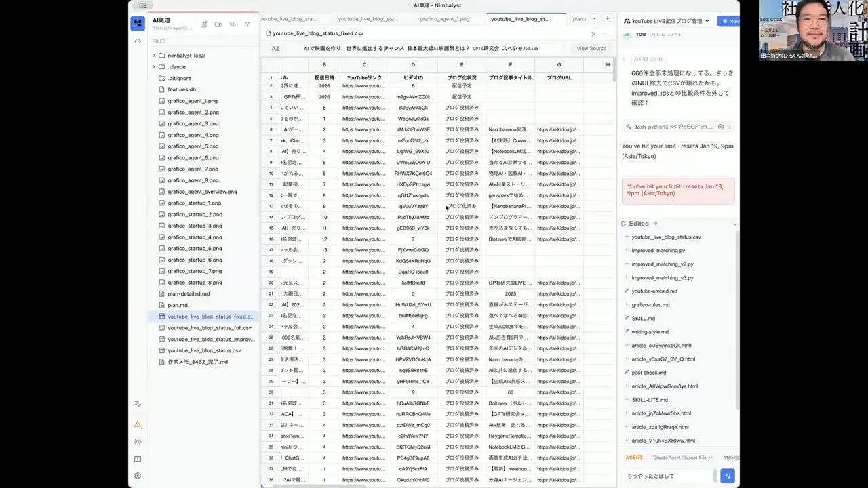Open plan-detailed.md in the file tree
This screenshot has height=488, width=868.
point(189,294)
